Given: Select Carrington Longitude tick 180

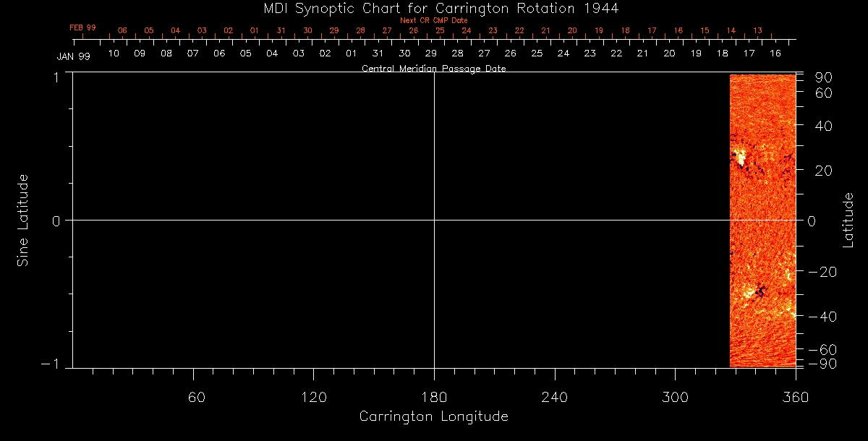Looking at the screenshot, I should [x=434, y=397].
